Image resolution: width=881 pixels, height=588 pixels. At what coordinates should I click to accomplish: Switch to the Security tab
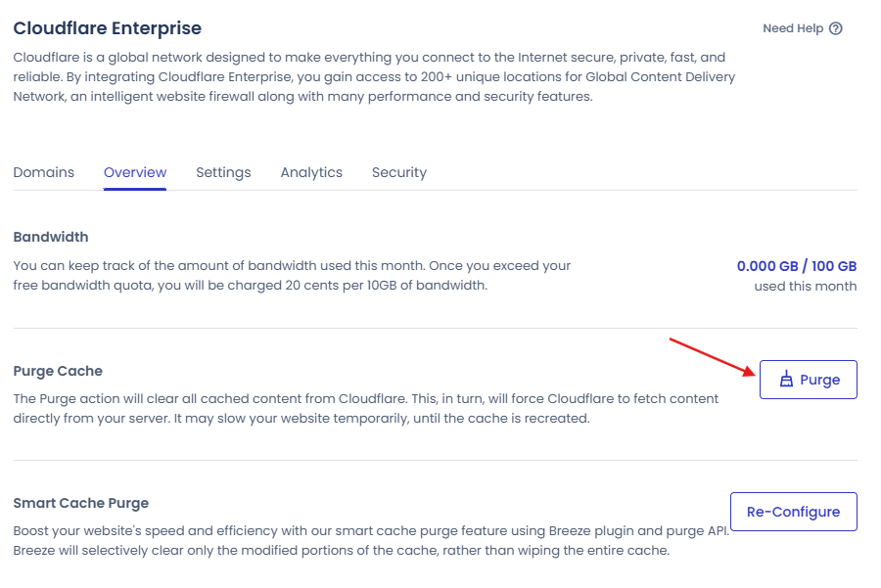click(399, 172)
